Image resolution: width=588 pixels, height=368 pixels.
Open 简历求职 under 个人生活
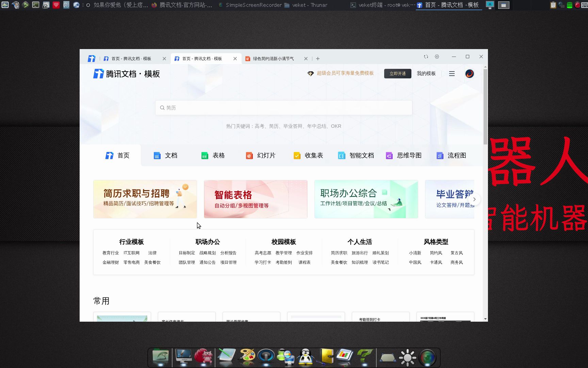339,253
